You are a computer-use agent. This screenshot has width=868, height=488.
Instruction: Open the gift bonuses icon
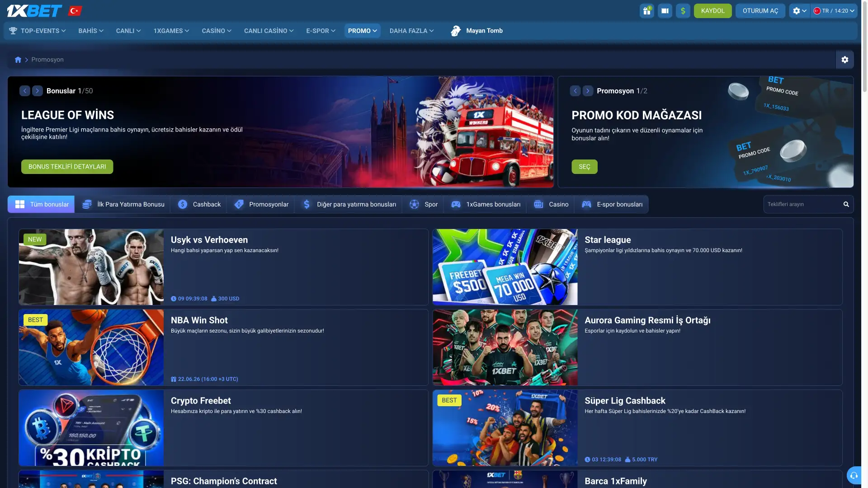click(x=647, y=11)
